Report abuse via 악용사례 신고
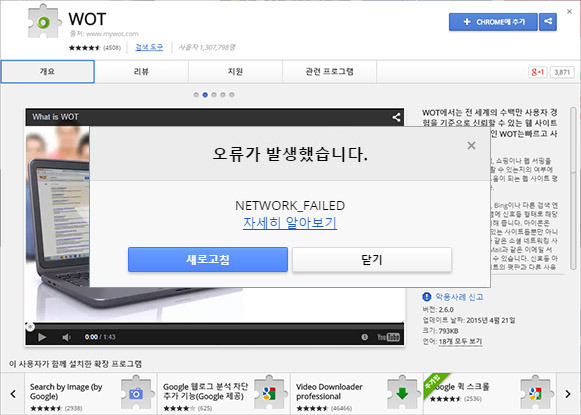This screenshot has width=581, height=415. click(x=459, y=297)
